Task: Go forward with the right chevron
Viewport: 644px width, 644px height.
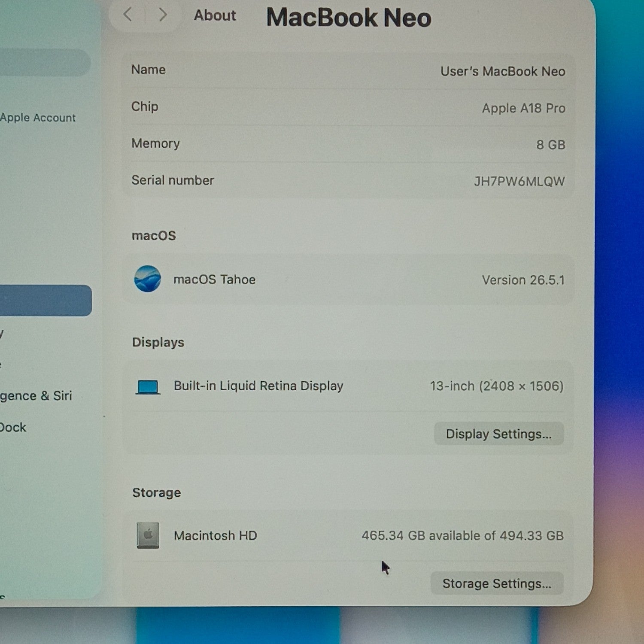Action: [163, 15]
